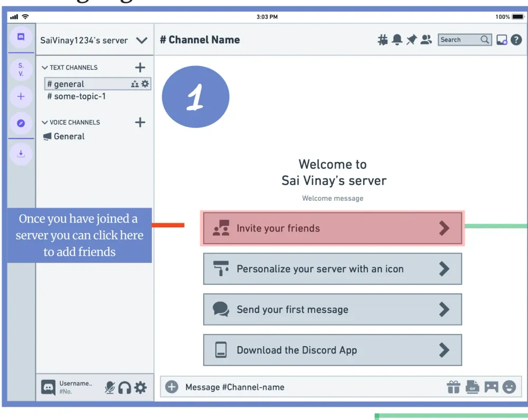Image resolution: width=528 pixels, height=420 pixels.
Task: Create a voice channel with the plus icon
Action: point(140,122)
